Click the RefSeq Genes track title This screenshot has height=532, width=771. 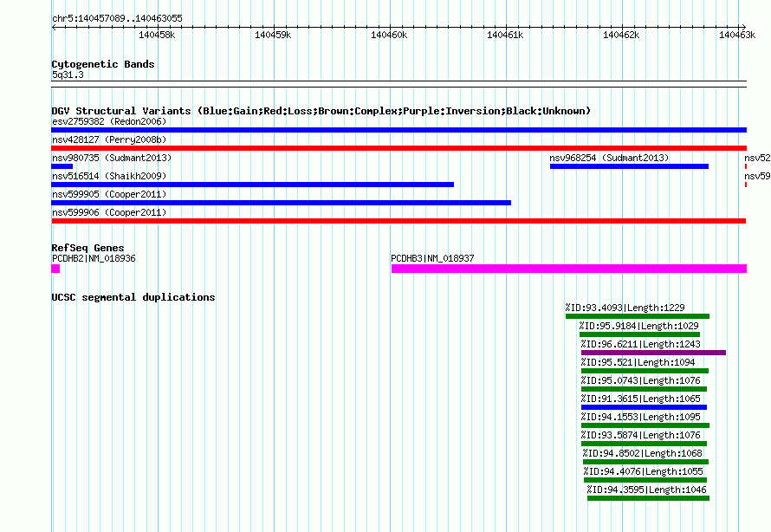87,248
